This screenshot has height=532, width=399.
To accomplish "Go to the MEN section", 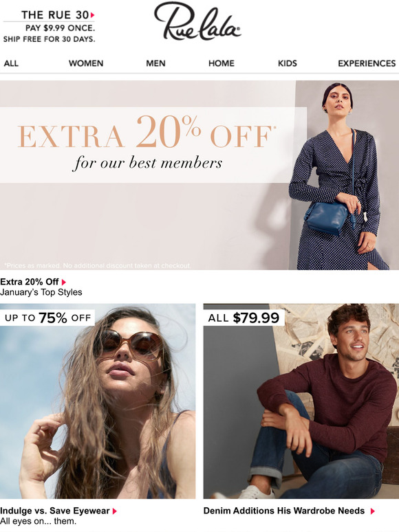I will click(155, 63).
